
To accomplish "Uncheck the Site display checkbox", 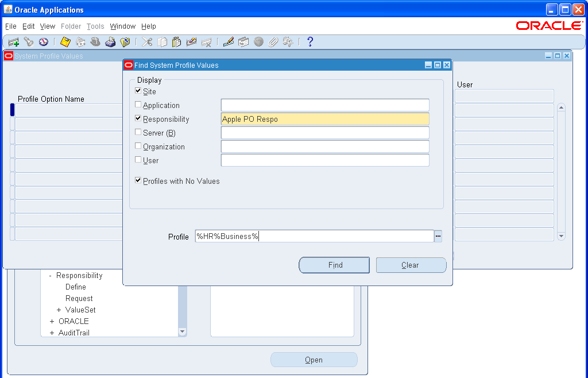I will click(x=138, y=91).
